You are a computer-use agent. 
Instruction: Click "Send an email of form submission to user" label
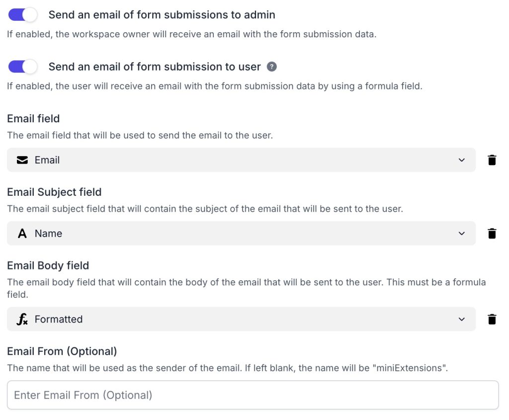click(155, 67)
